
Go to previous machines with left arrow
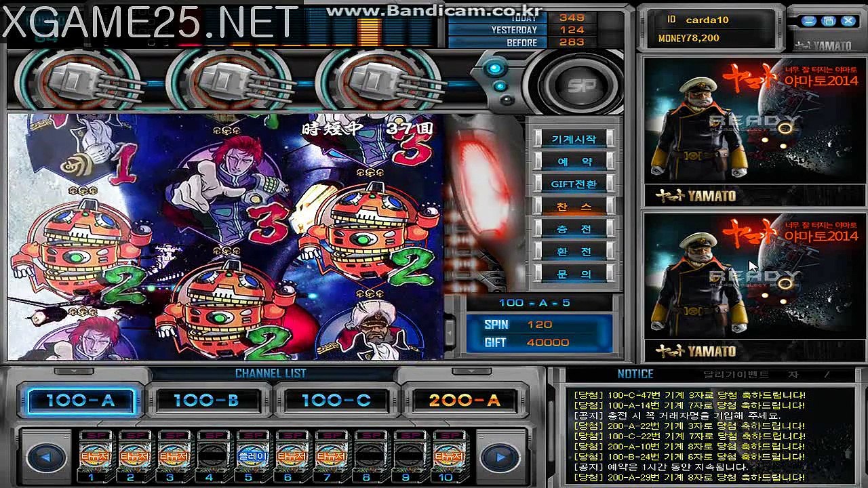[45, 457]
